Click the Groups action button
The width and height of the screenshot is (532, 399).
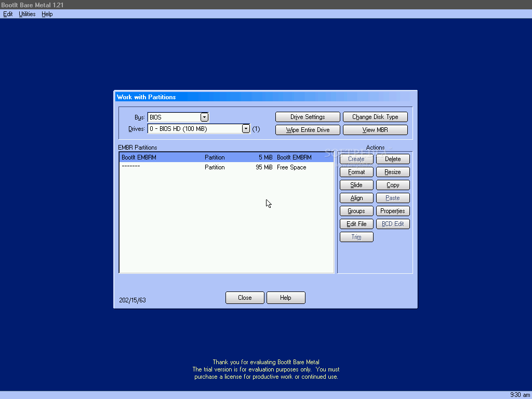356,211
